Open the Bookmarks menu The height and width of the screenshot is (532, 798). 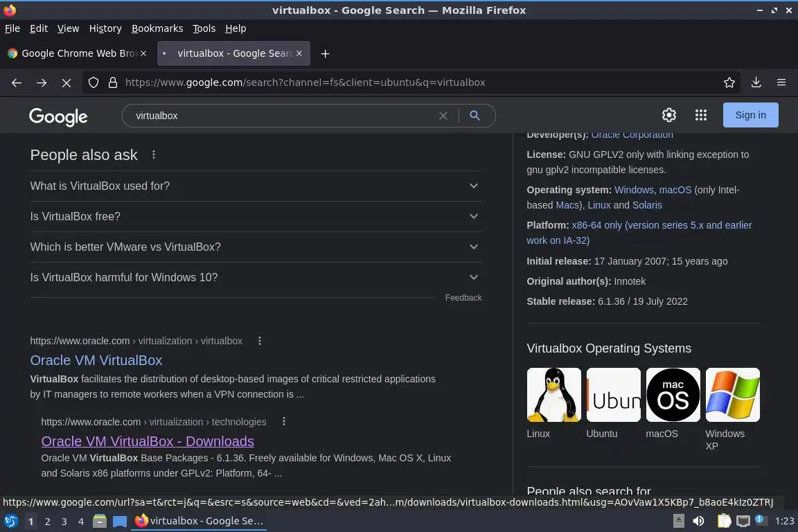tap(157, 28)
